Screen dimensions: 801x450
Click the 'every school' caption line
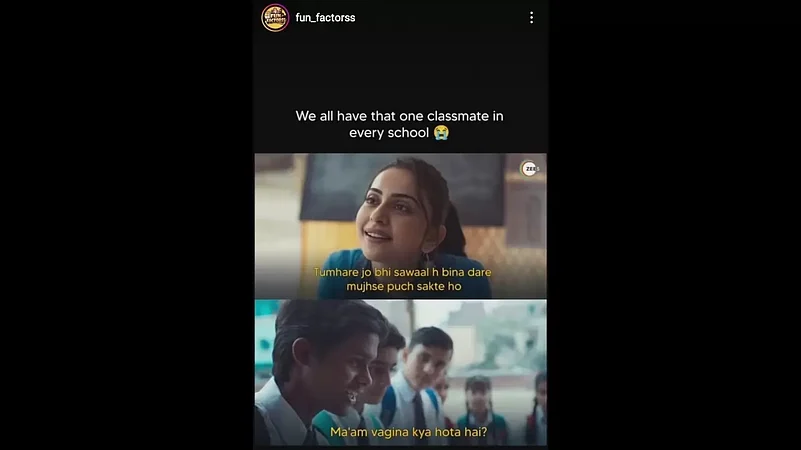(389, 133)
